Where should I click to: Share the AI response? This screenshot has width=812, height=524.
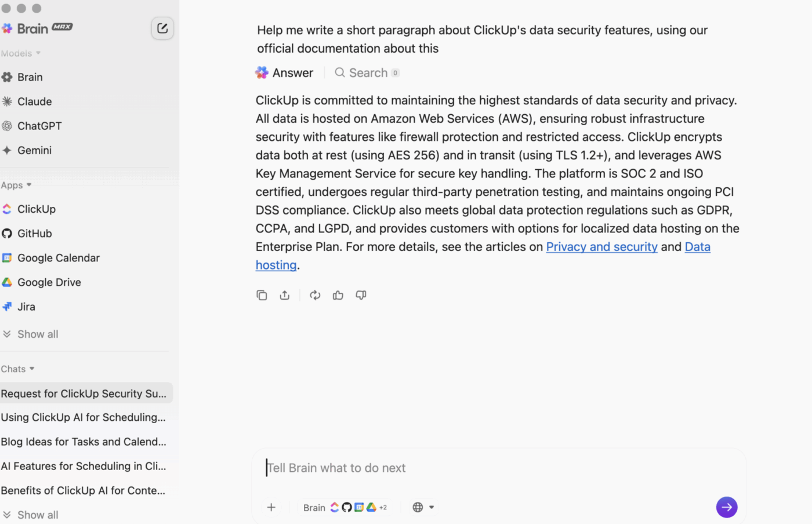[284, 295]
